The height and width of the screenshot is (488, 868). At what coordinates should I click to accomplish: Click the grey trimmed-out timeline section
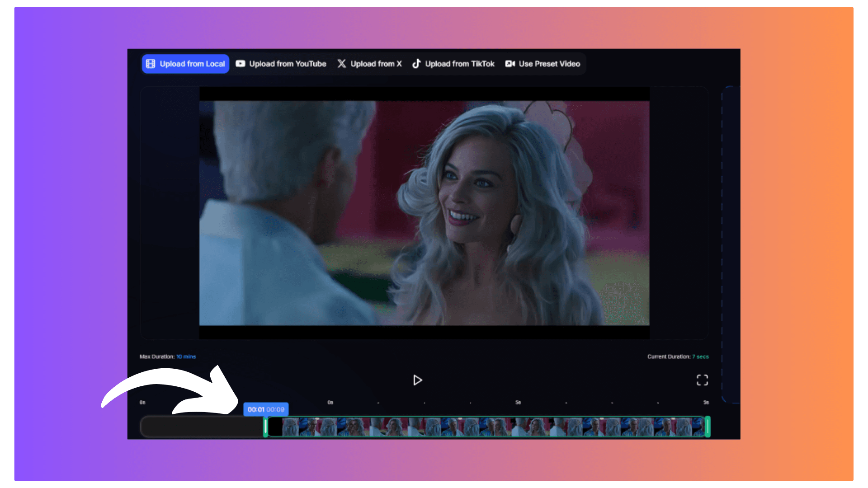click(x=202, y=427)
